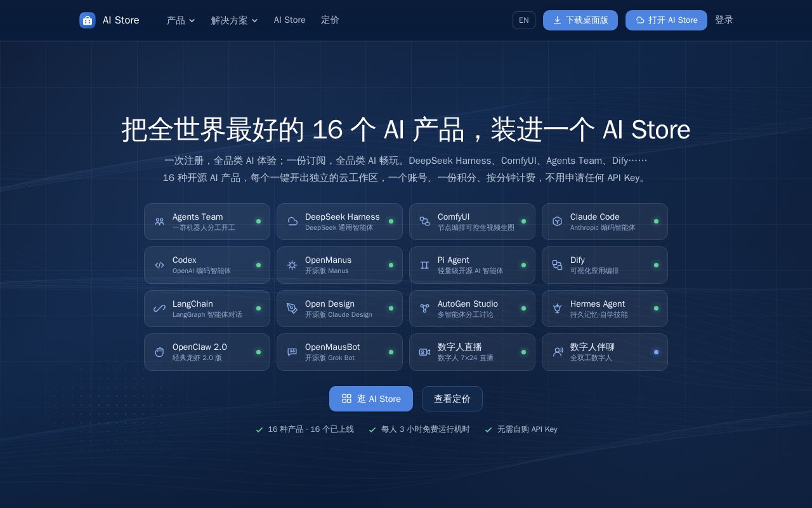Click the Open Design pen tool icon
The width and height of the screenshot is (812, 508).
click(x=292, y=309)
